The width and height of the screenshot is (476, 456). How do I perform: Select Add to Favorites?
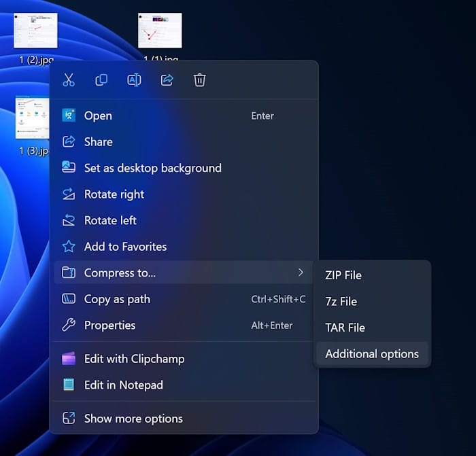183,247
